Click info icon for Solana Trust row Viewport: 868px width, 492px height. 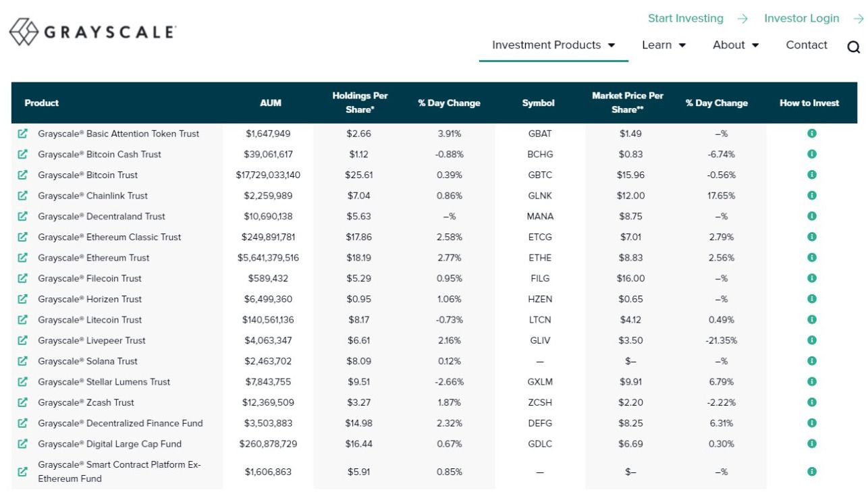[811, 361]
